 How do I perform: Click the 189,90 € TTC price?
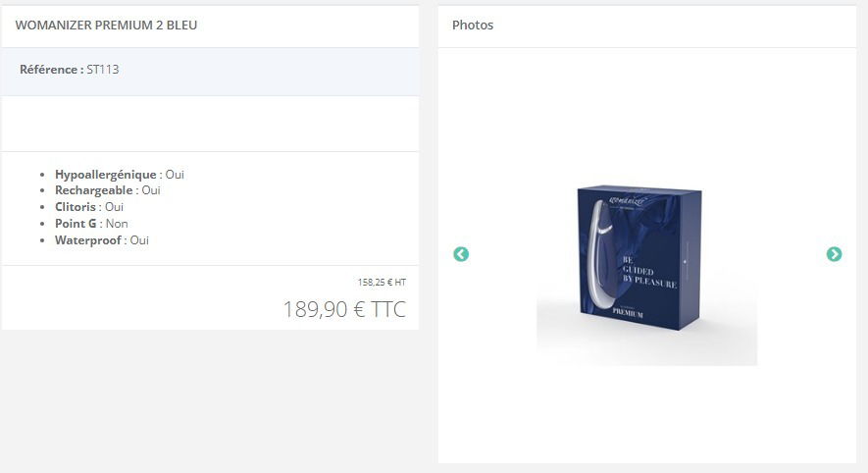click(x=344, y=309)
